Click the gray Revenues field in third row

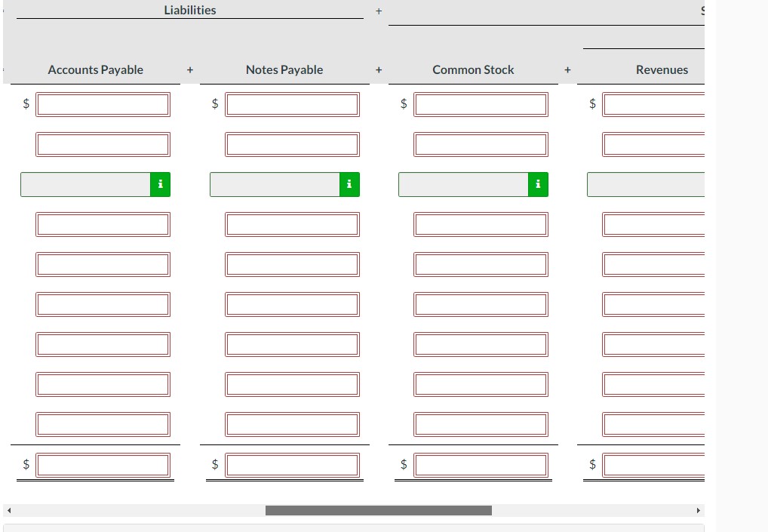646,184
